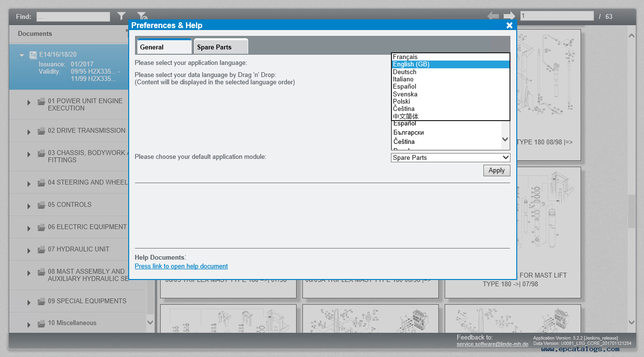Expand the 01 POWER UNIT ENGINE EXECUTION node

(x=29, y=103)
